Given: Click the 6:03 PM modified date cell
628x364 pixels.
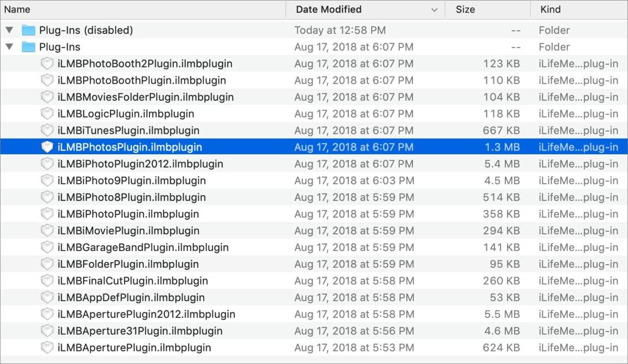Looking at the screenshot, I should [354, 181].
